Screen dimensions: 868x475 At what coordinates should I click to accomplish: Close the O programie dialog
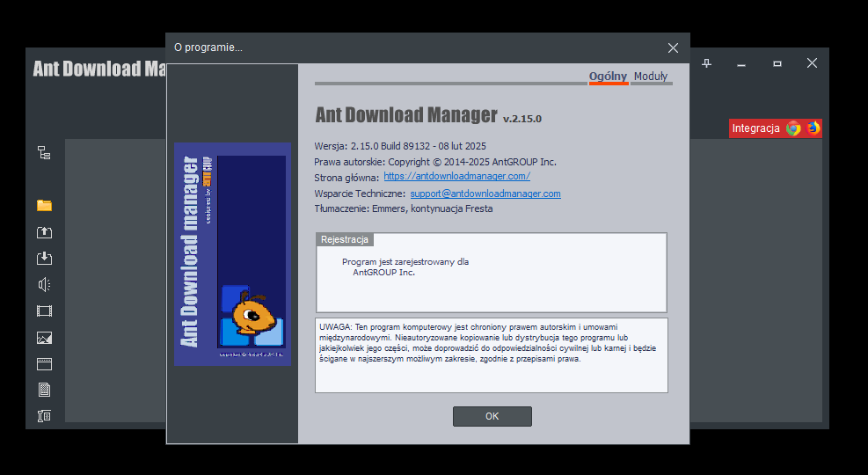[x=673, y=48]
